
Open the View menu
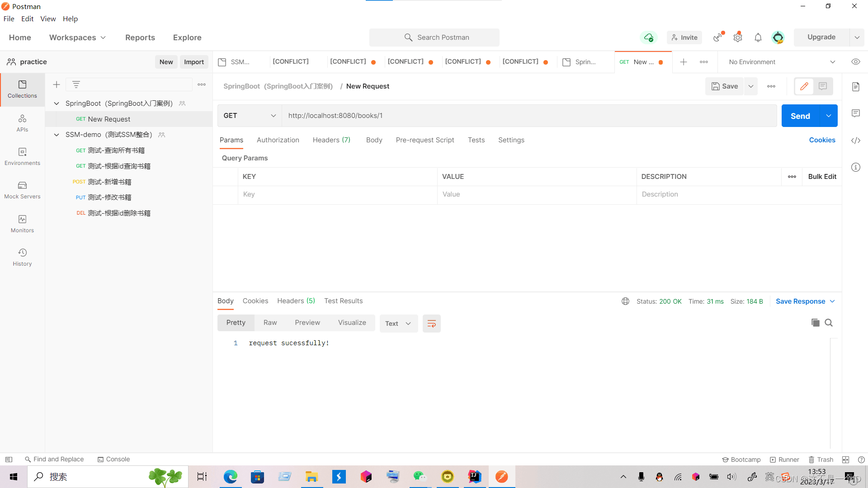(x=48, y=19)
